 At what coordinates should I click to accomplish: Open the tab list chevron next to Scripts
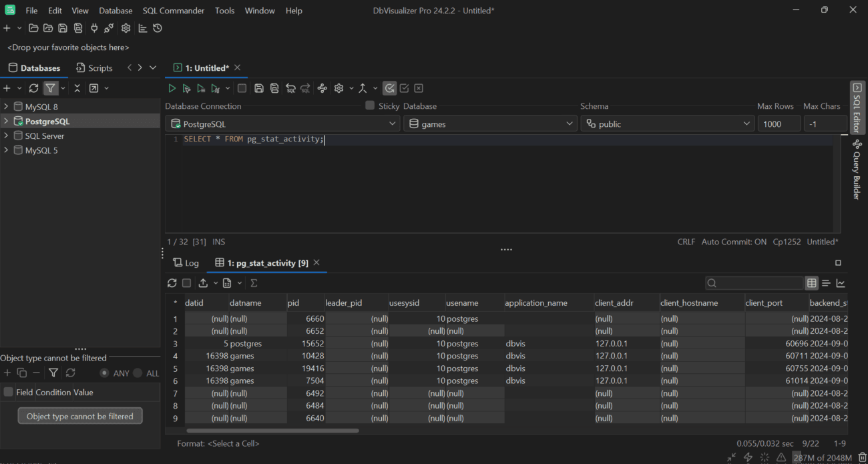153,67
